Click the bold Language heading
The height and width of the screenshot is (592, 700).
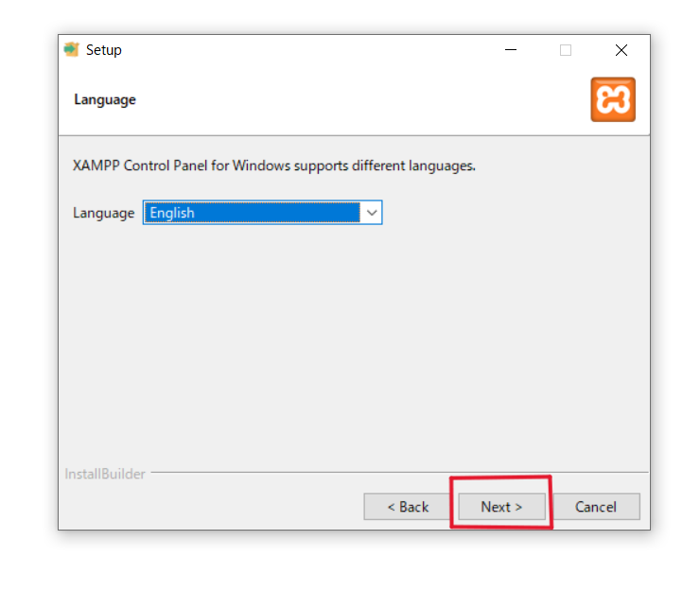(105, 99)
